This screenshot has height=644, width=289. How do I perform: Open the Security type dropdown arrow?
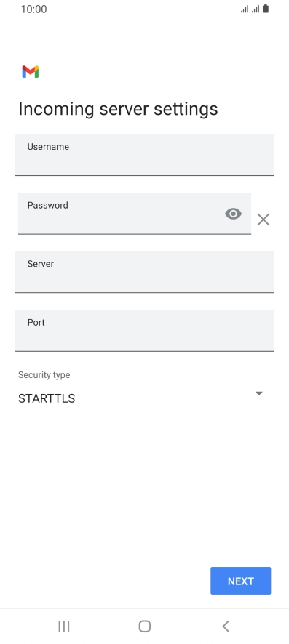(259, 393)
